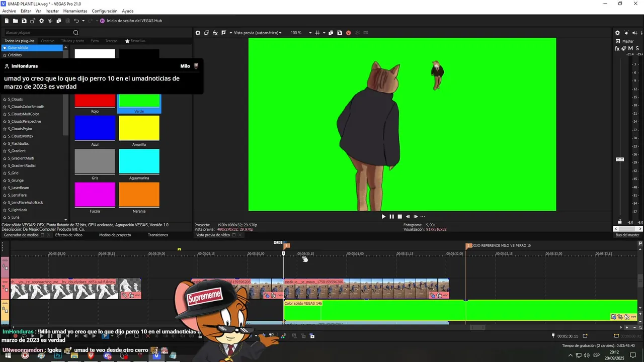Open the Configuración menu

point(105,11)
